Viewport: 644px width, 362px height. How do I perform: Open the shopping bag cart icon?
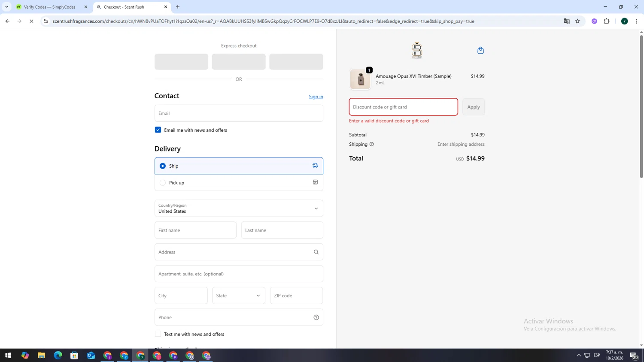pyautogui.click(x=480, y=51)
